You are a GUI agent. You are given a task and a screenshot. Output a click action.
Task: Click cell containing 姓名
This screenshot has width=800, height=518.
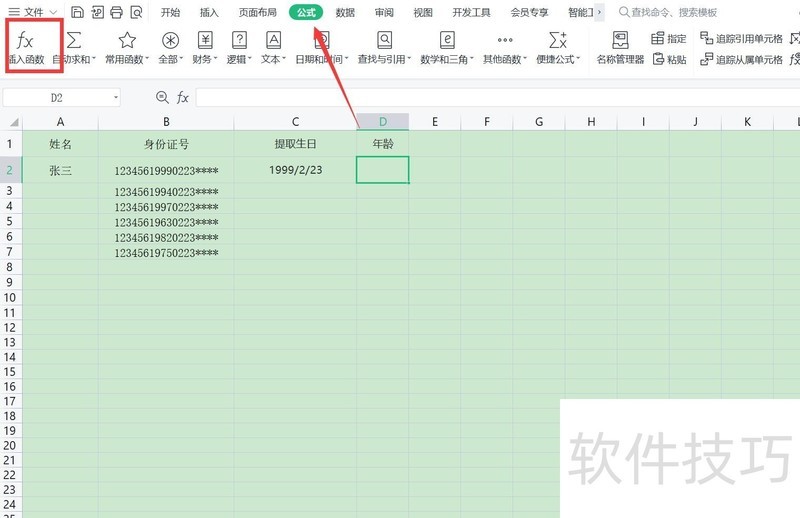pyautogui.click(x=60, y=144)
